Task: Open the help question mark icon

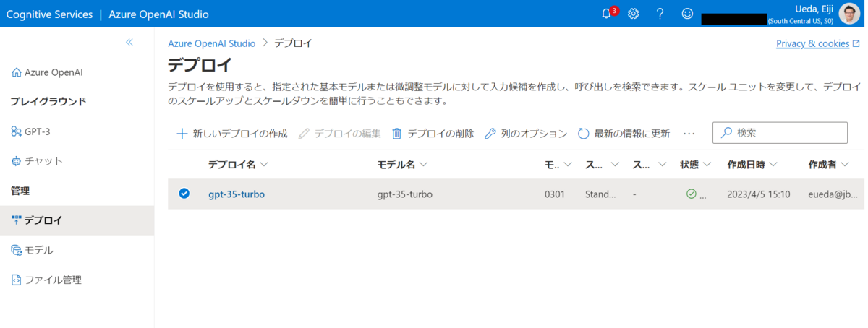Action: pyautogui.click(x=660, y=14)
